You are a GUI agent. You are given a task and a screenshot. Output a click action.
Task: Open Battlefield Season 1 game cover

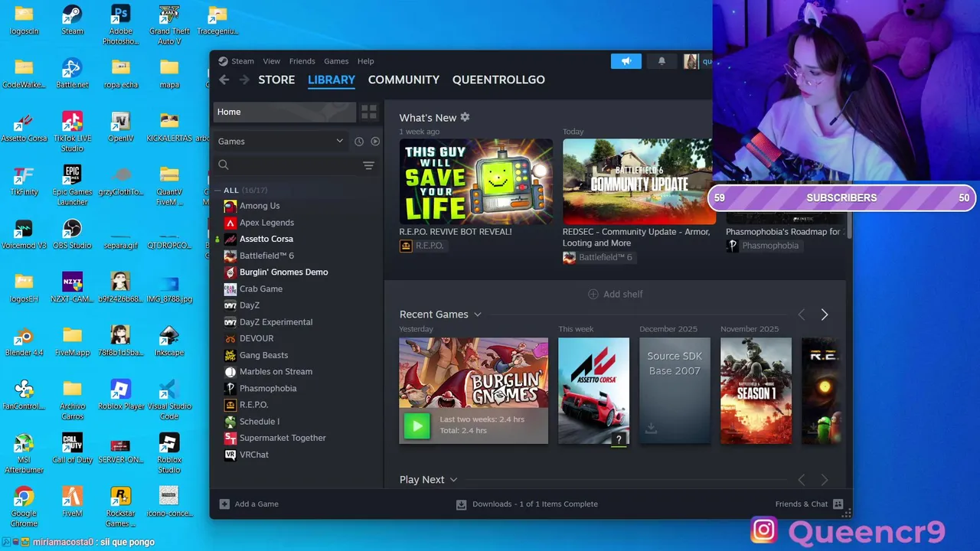[756, 391]
